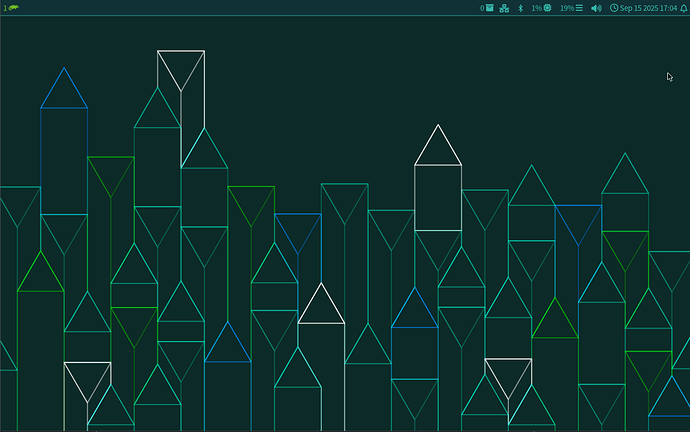Image resolution: width=690 pixels, height=432 pixels.
Task: Click the 19% memory usage reading
Action: [566, 8]
